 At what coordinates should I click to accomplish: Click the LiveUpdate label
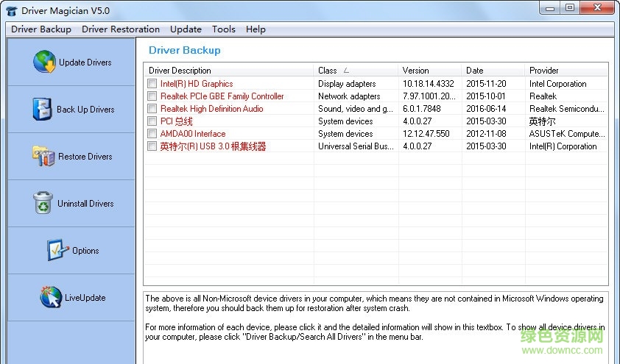click(85, 298)
